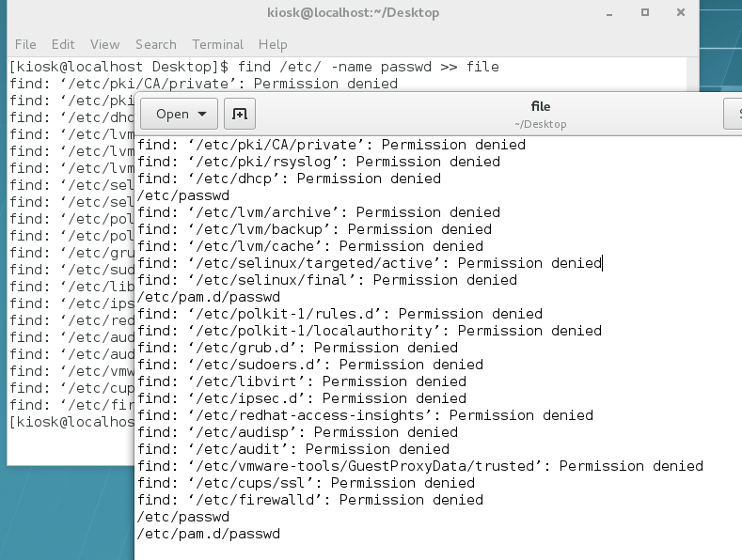Click the '/etc/dhcp' line in gedit

[289, 179]
